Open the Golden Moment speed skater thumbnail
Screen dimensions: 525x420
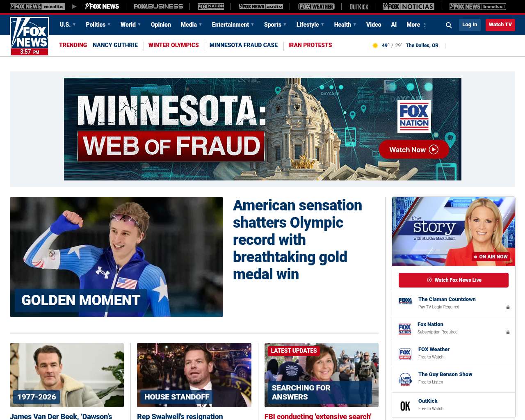coord(116,257)
